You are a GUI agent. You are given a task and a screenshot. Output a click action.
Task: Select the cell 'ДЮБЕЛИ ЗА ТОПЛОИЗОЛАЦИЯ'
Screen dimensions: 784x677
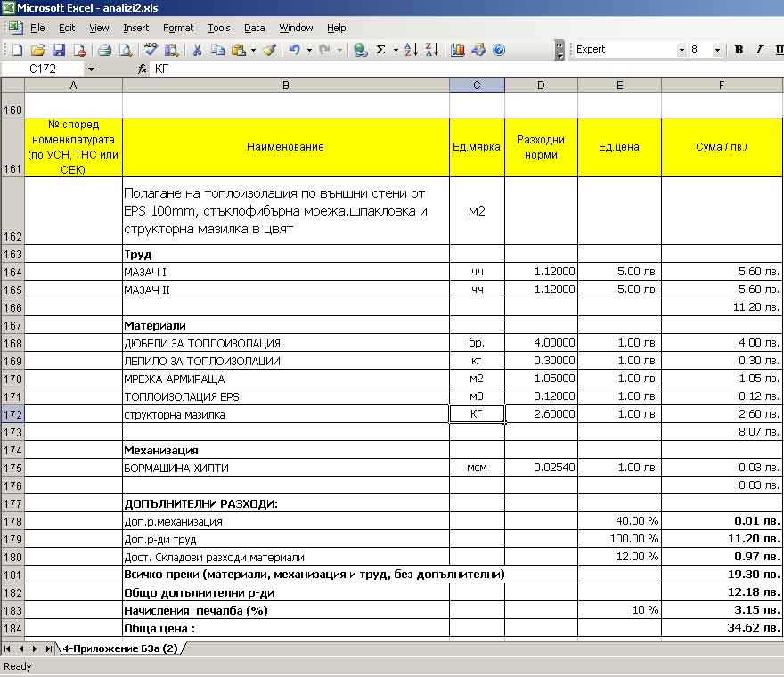coord(286,344)
